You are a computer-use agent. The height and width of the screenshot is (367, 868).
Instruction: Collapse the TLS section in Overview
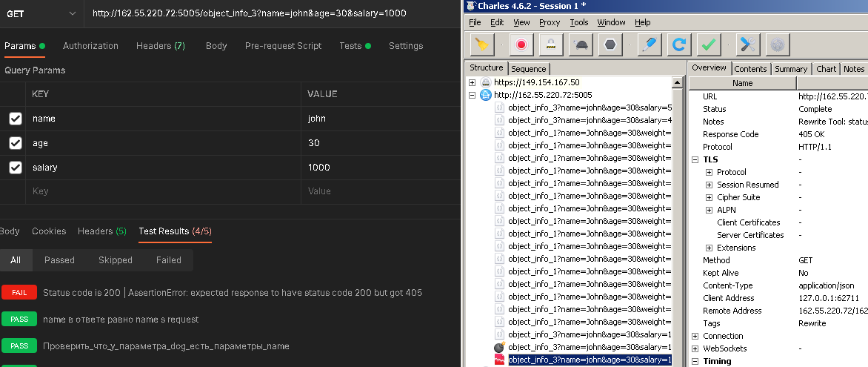[695, 159]
